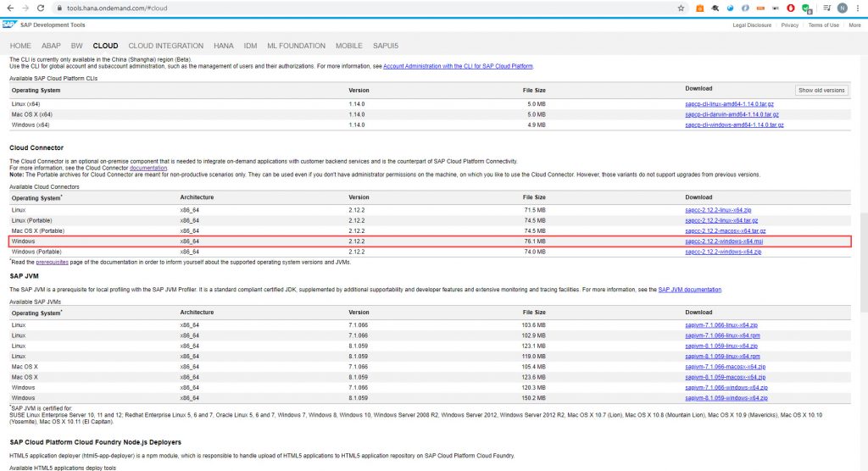Click the red Opera-style extension icon

(x=791, y=8)
